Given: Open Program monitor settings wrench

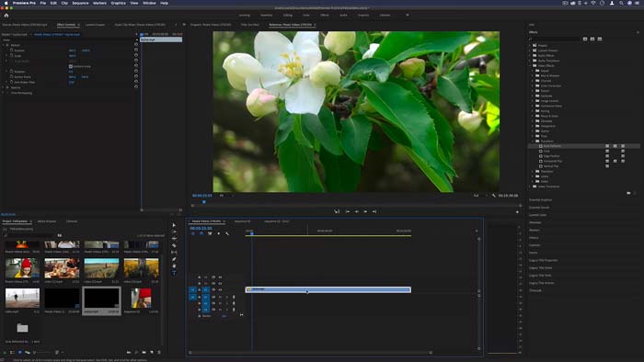Looking at the screenshot, I should pos(494,196).
